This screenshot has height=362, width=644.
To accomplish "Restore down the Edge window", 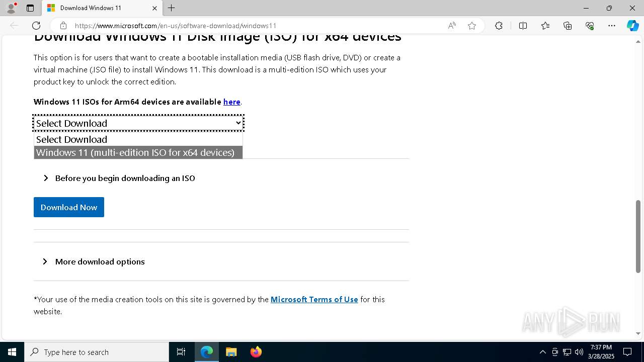I will coord(609,8).
